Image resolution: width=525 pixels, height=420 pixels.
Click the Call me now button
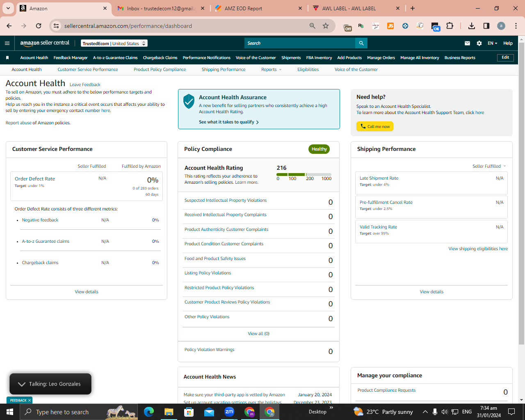coord(375,126)
